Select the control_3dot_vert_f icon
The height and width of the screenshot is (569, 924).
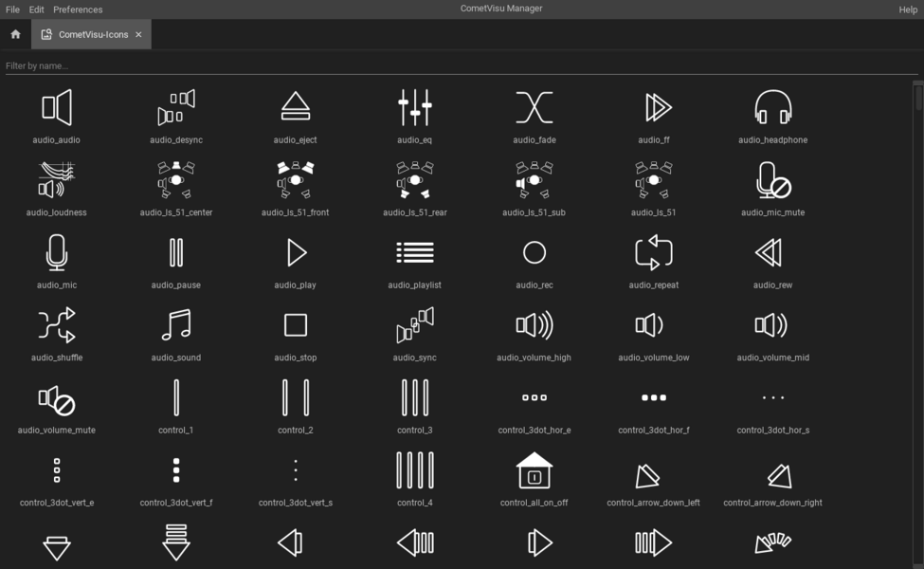click(176, 470)
